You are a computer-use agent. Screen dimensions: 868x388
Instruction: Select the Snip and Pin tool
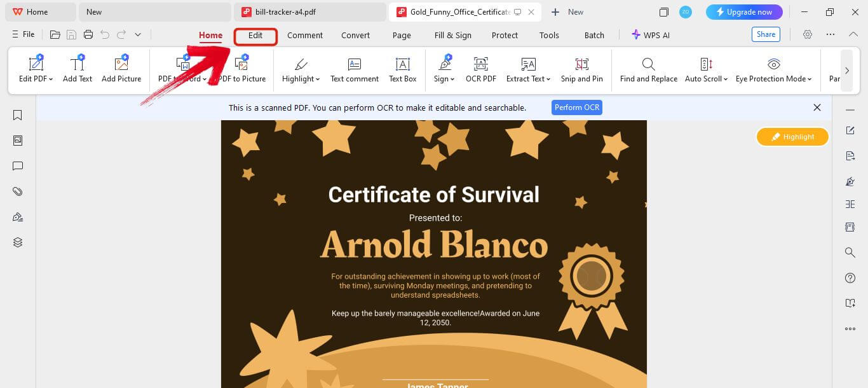point(581,69)
